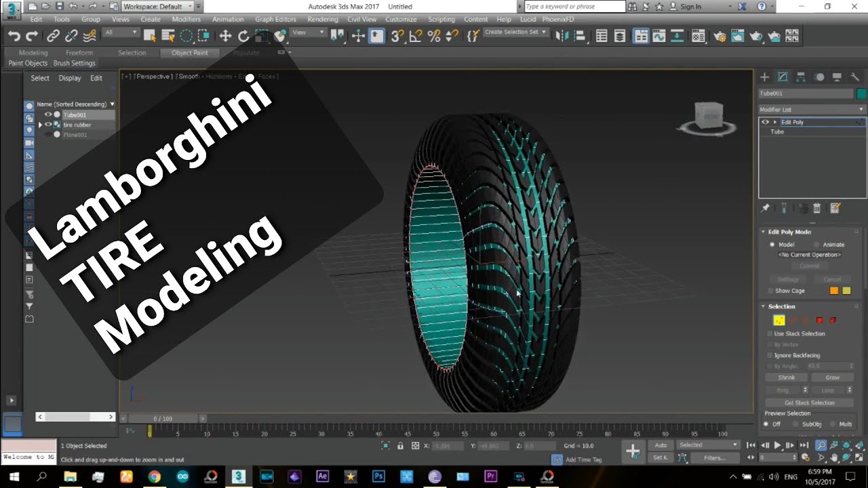This screenshot has width=868, height=488.
Task: Click the Shrink selection button
Action: pyautogui.click(x=787, y=378)
